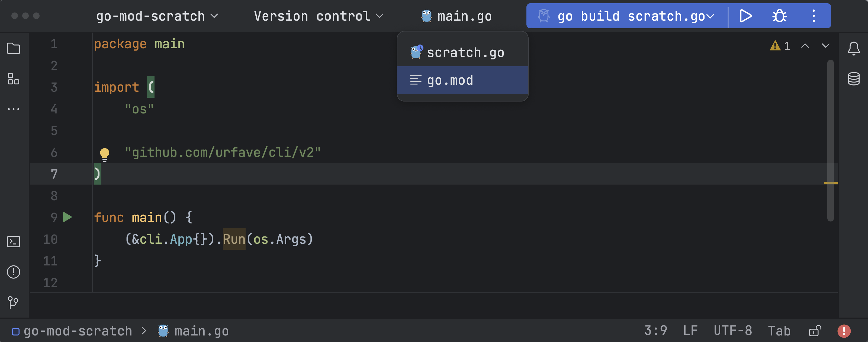Screen dimensions: 868x342
Task: Open the Version control dropdown
Action: pyautogui.click(x=319, y=16)
